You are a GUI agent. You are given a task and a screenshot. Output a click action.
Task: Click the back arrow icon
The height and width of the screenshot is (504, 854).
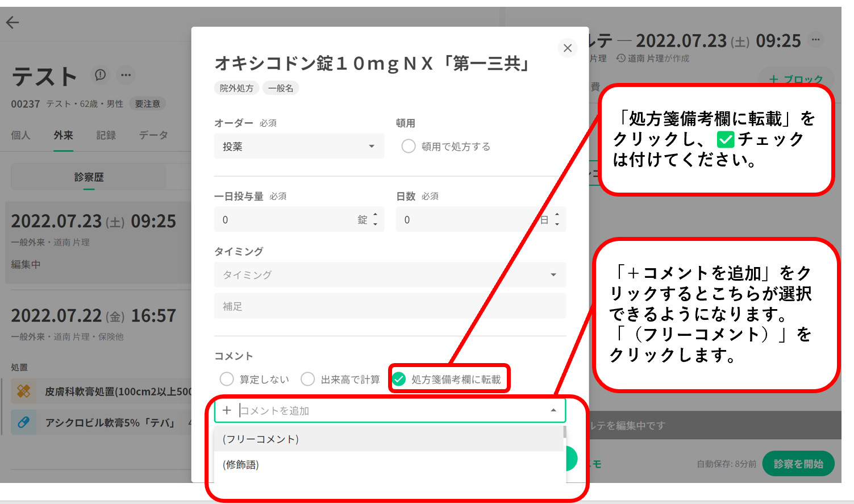click(13, 23)
